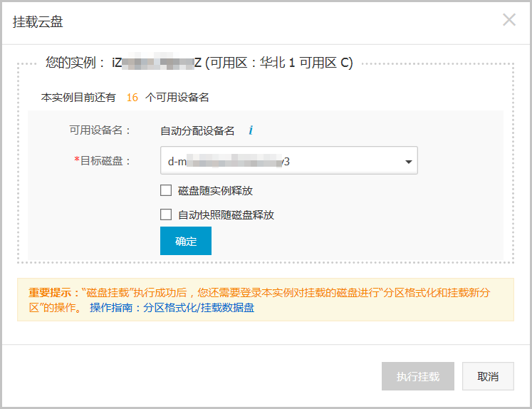Click the *目标磁盘 field label
Screen dimensions: 532x409
[104, 161]
